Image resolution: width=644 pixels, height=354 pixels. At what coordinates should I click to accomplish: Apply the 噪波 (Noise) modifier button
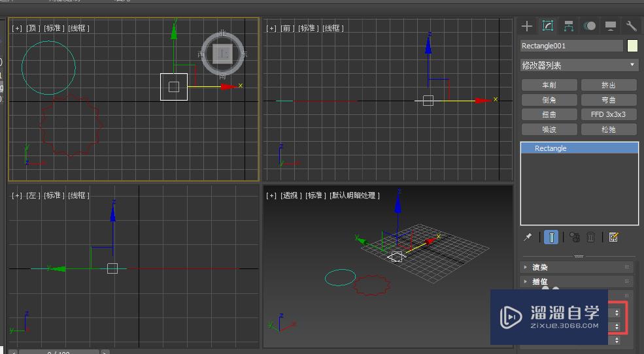click(549, 129)
